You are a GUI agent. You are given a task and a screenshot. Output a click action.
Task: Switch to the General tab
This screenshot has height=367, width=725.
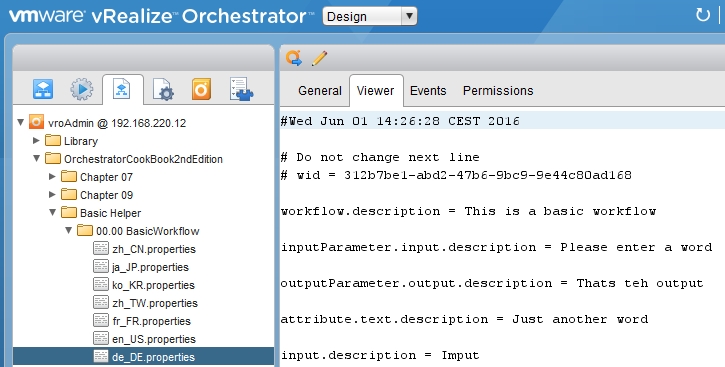click(x=319, y=91)
